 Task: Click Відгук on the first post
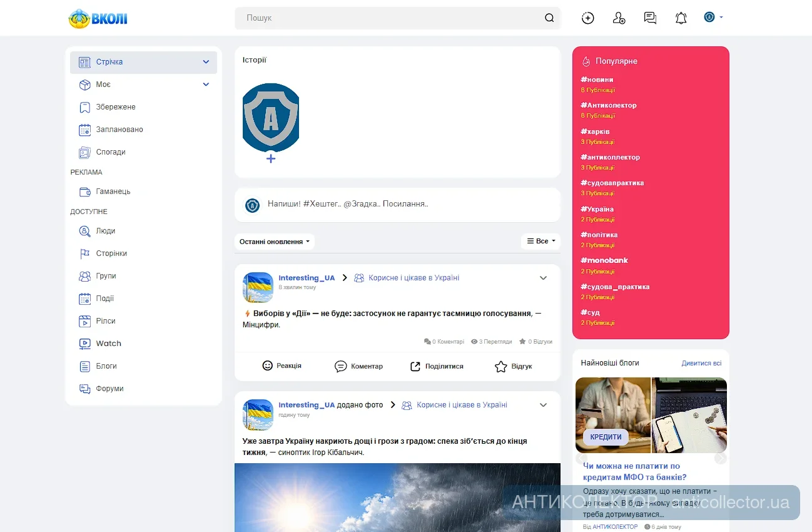514,366
